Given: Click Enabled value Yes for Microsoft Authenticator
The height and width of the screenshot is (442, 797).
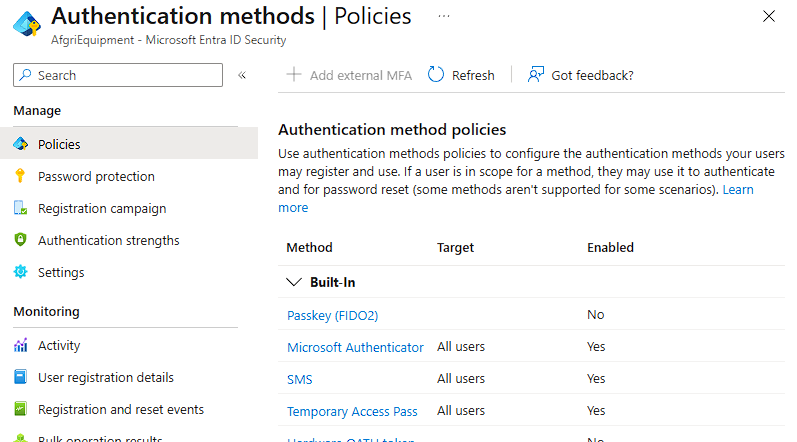Looking at the screenshot, I should pyautogui.click(x=596, y=346).
